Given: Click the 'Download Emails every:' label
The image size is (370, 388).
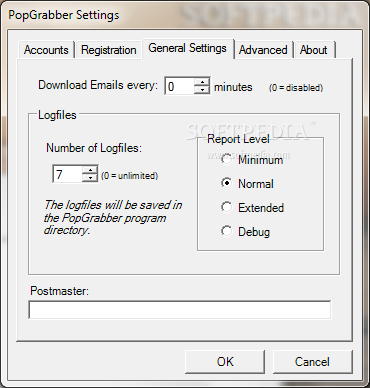Looking at the screenshot, I should [98, 85].
